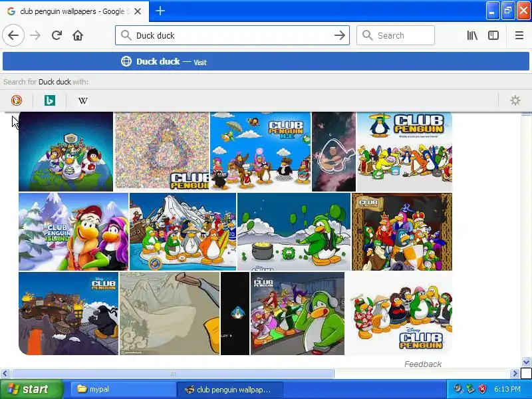532x399 pixels.
Task: Open the Club Penguin Ice thumbnail
Action: (260, 152)
